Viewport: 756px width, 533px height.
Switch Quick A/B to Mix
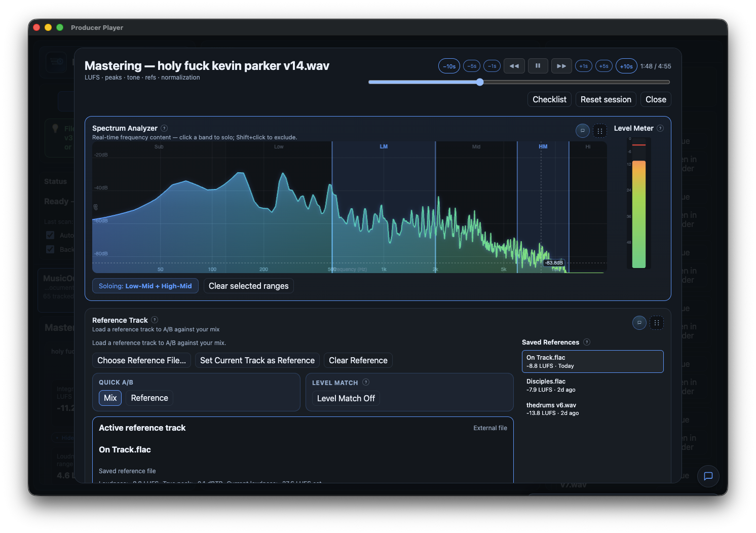click(110, 398)
